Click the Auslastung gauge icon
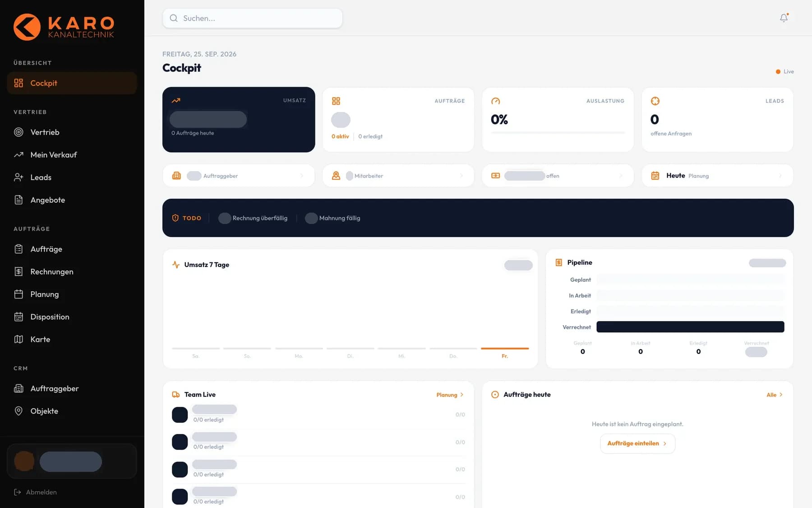The image size is (812, 508). [x=495, y=101]
